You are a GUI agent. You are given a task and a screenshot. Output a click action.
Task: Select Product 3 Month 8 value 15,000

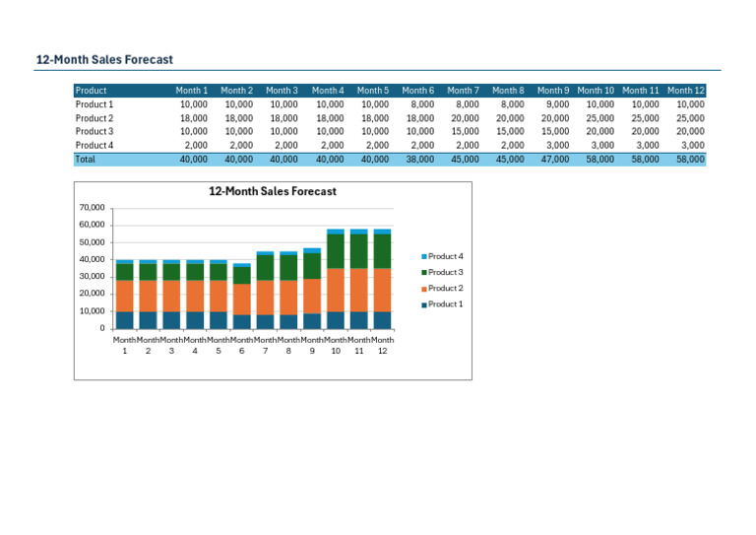coord(510,131)
